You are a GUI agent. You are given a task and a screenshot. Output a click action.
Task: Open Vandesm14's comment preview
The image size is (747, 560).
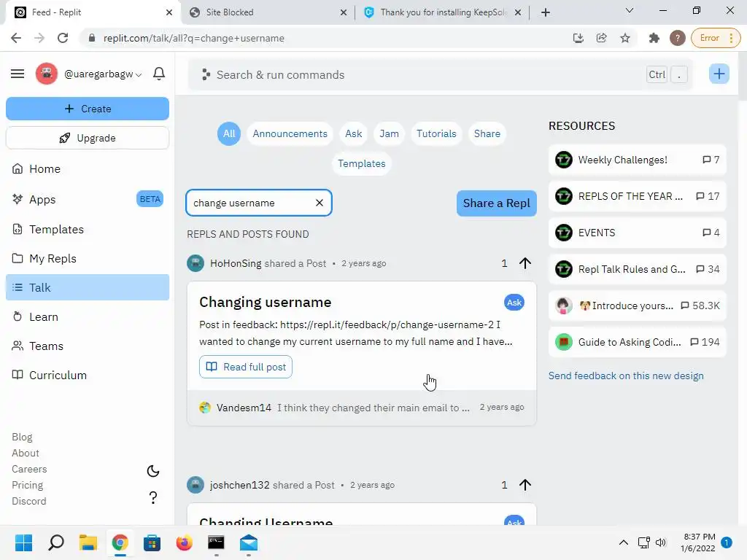coord(362,408)
